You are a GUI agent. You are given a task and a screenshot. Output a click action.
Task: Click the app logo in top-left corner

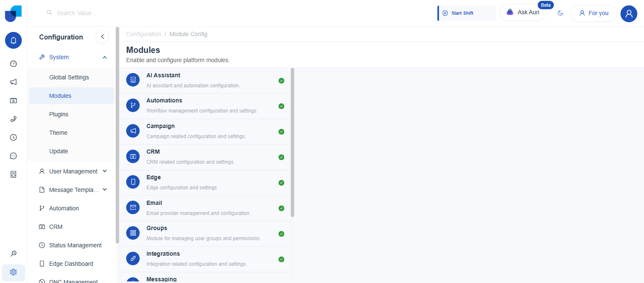pos(13,13)
